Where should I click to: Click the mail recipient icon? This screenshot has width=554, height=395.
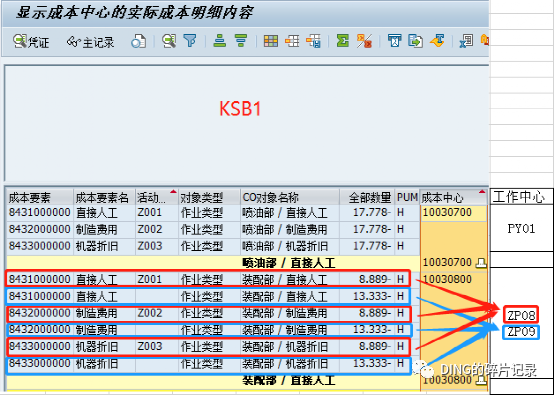coord(394,41)
